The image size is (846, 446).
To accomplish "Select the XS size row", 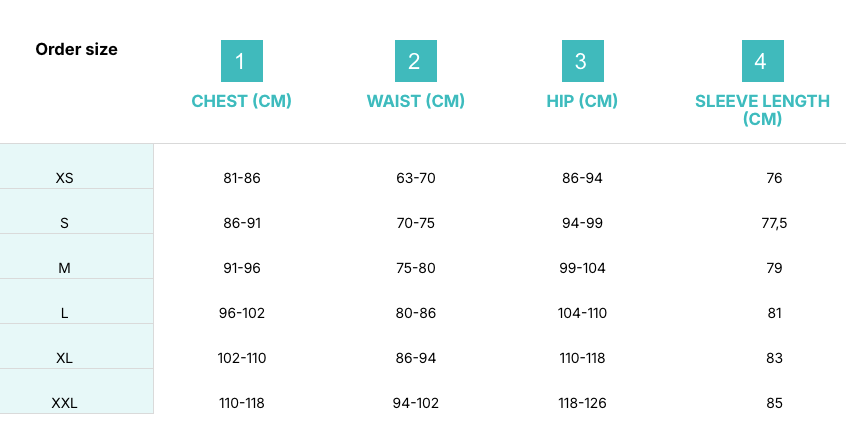I will point(65,178).
